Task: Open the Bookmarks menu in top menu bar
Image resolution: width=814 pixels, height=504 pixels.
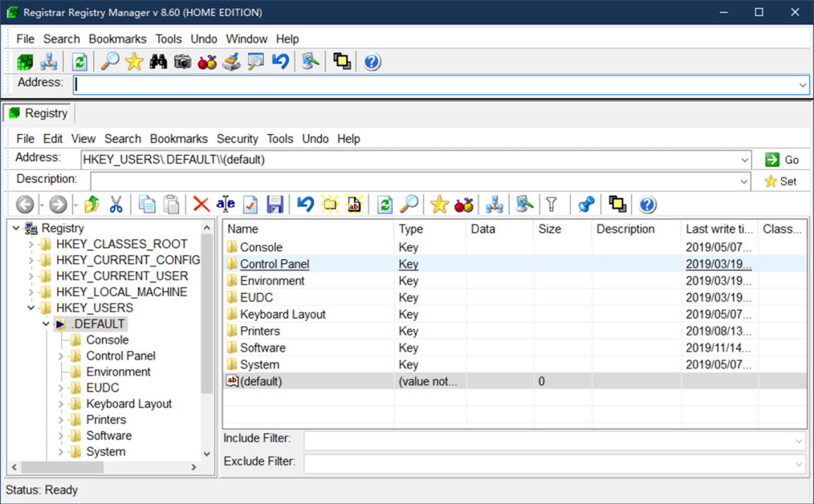Action: (117, 39)
